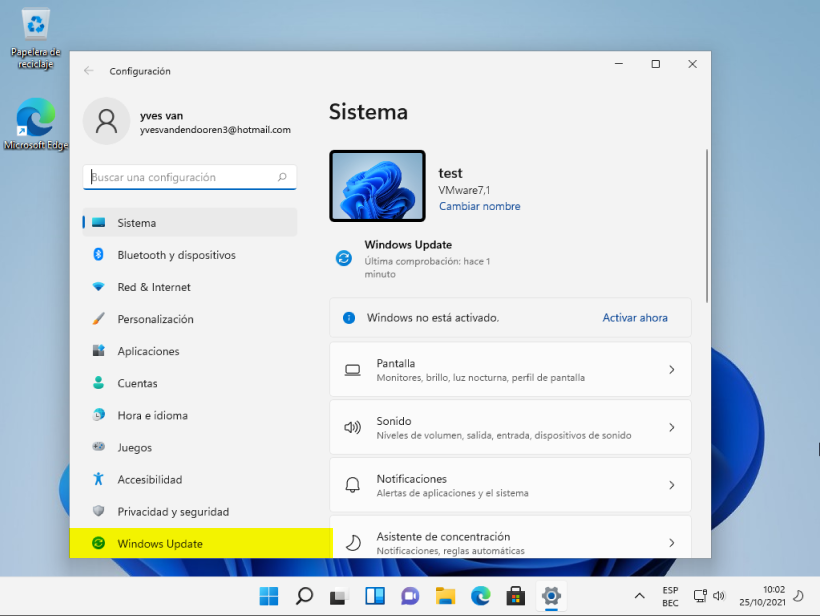Open File Explorer on taskbar
820x616 pixels.
point(446,596)
